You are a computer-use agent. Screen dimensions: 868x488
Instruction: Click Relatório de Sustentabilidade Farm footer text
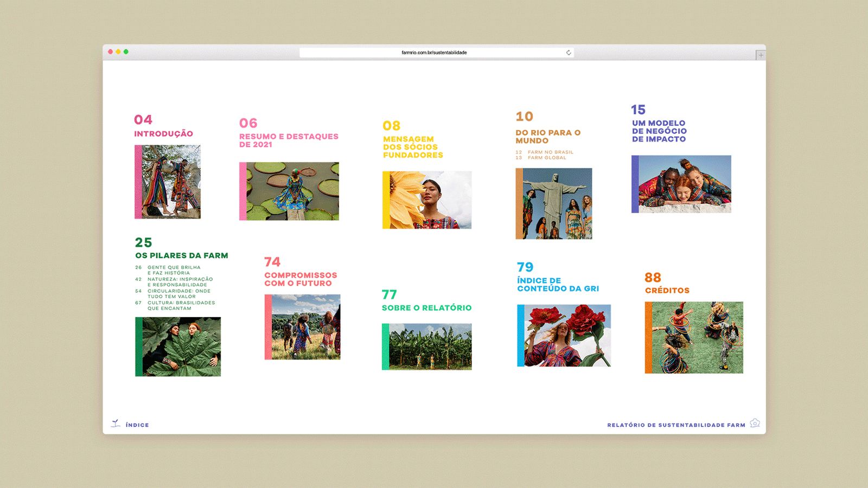tap(676, 425)
